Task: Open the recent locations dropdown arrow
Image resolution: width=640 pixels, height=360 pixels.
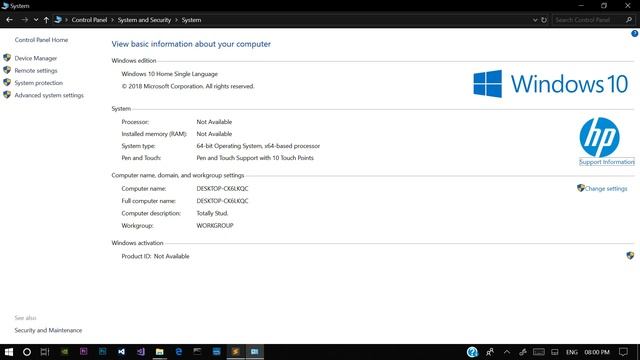Action: (36, 20)
